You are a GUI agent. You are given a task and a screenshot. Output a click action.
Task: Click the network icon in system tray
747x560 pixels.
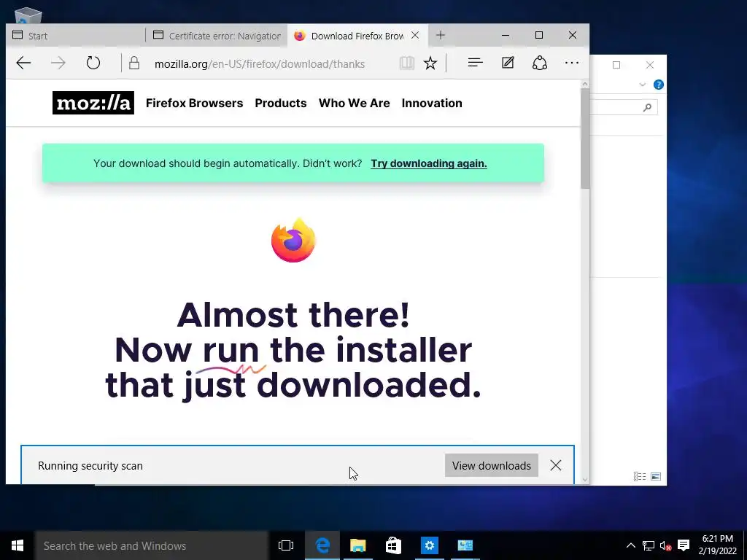(649, 545)
